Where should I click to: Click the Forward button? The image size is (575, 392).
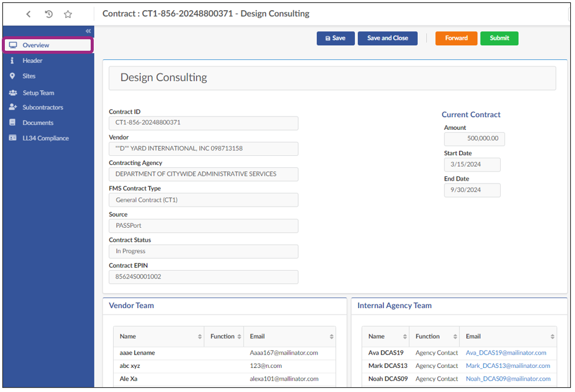(456, 38)
